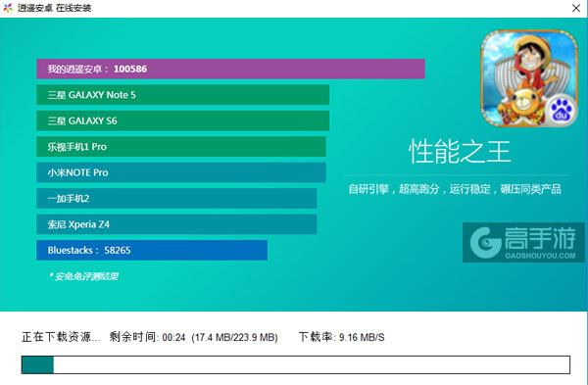This screenshot has width=588, height=385.
Task: Click the 下载率 9.16 MB/S readout
Action: click(x=342, y=337)
